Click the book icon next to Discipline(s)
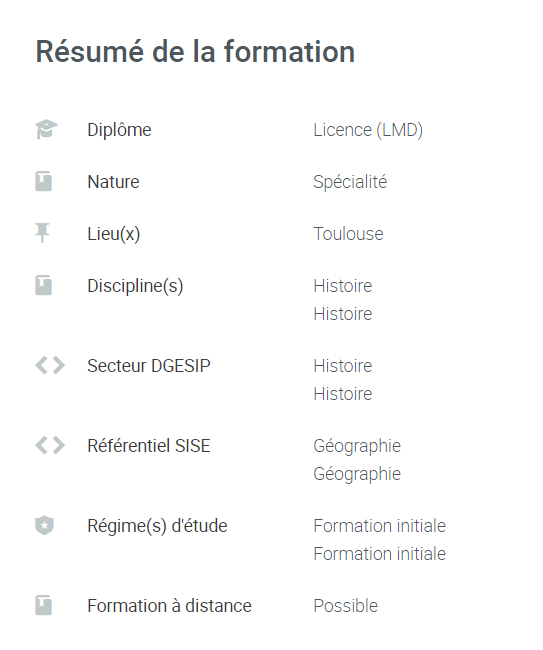The image size is (543, 650). coord(44,285)
